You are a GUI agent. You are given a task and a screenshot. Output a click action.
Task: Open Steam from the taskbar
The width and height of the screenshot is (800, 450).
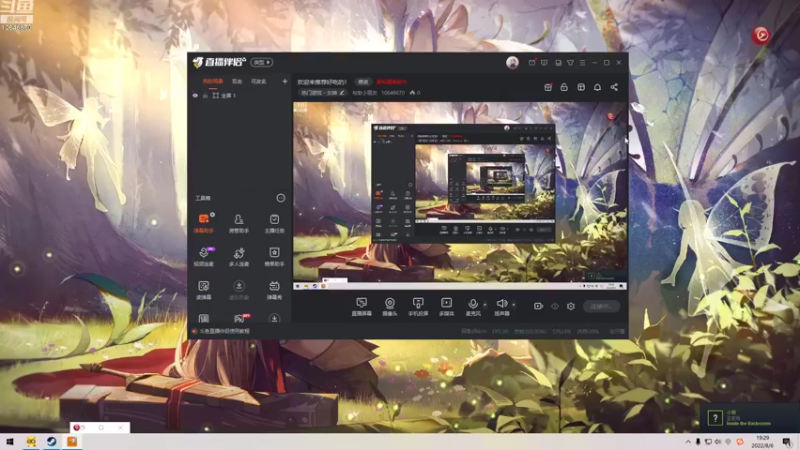pyautogui.click(x=52, y=442)
